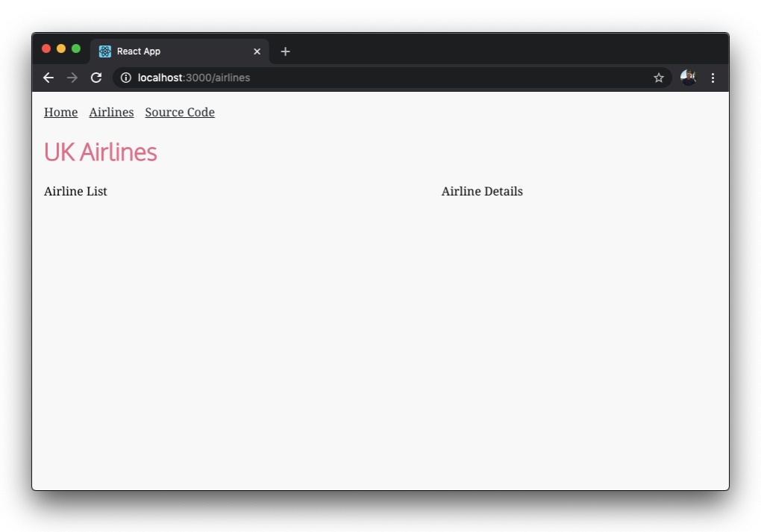The image size is (761, 532).
Task: Open the Chrome profile avatar
Action: 688,78
